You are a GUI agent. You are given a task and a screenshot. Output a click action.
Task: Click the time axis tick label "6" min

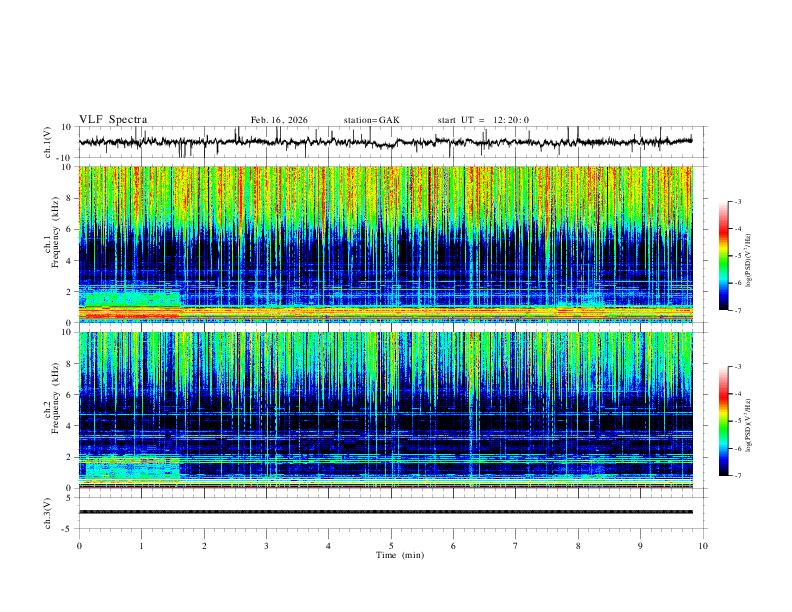pos(454,546)
